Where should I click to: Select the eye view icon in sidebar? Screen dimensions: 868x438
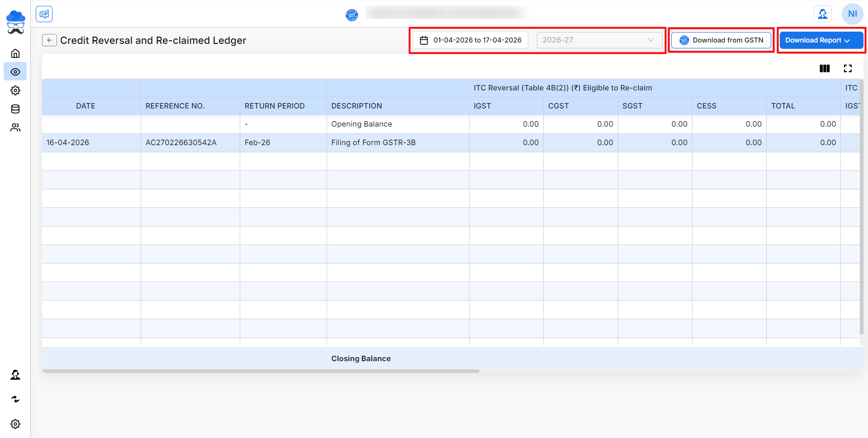click(15, 72)
